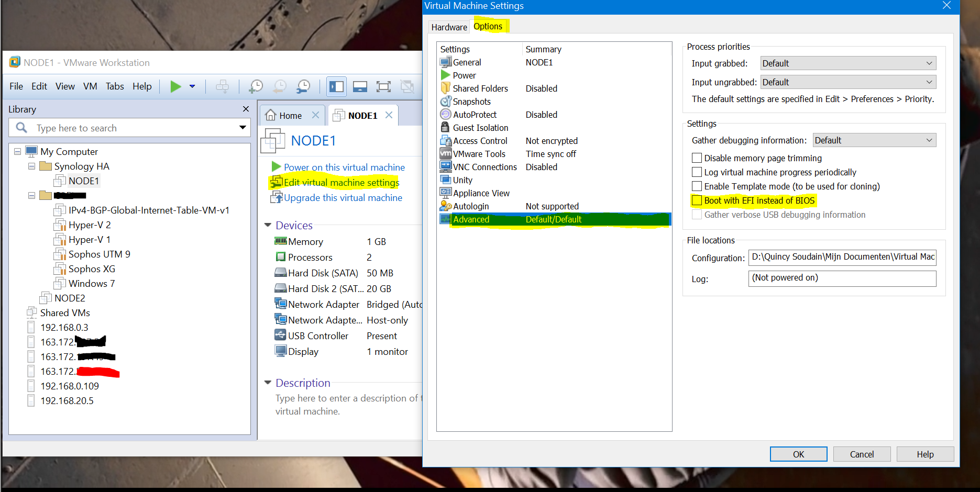Click the Revert to Snapshot toolbar icon

click(x=280, y=86)
